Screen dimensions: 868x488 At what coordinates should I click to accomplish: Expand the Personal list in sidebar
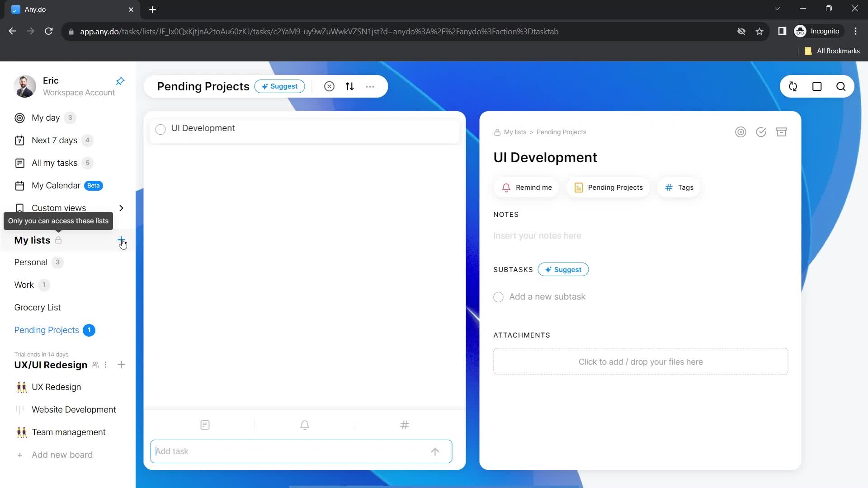click(x=30, y=262)
